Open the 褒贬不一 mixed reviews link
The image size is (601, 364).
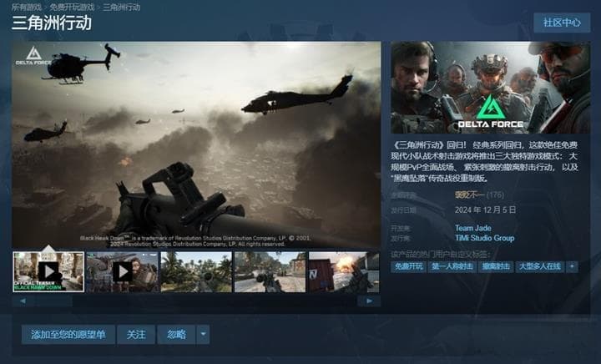coord(469,195)
